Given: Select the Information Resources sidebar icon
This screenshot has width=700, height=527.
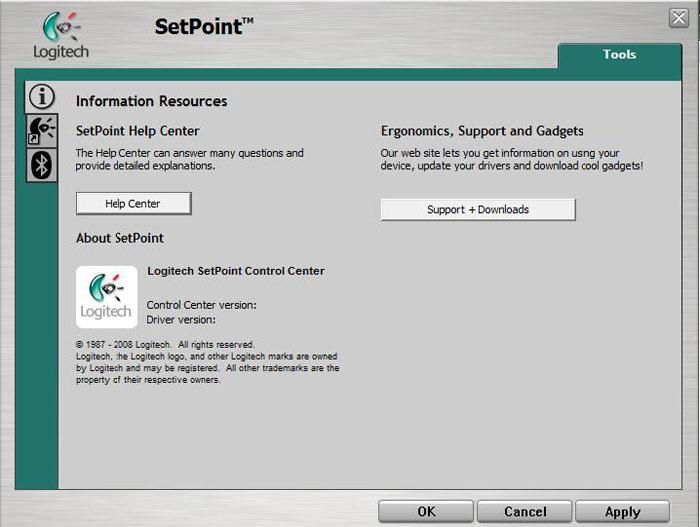Looking at the screenshot, I should (x=41, y=96).
